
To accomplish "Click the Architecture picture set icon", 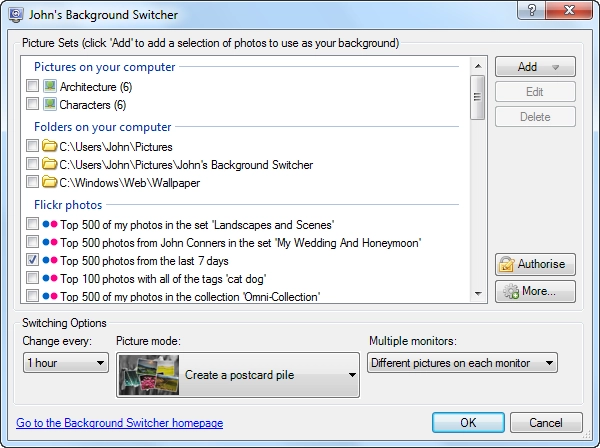I will pos(50,86).
